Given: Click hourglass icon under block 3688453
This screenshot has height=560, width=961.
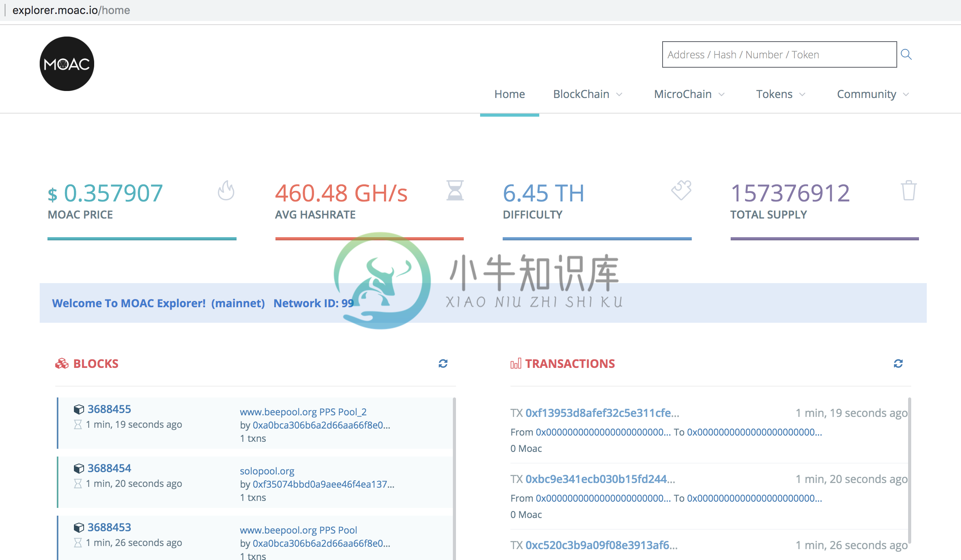Looking at the screenshot, I should (78, 542).
